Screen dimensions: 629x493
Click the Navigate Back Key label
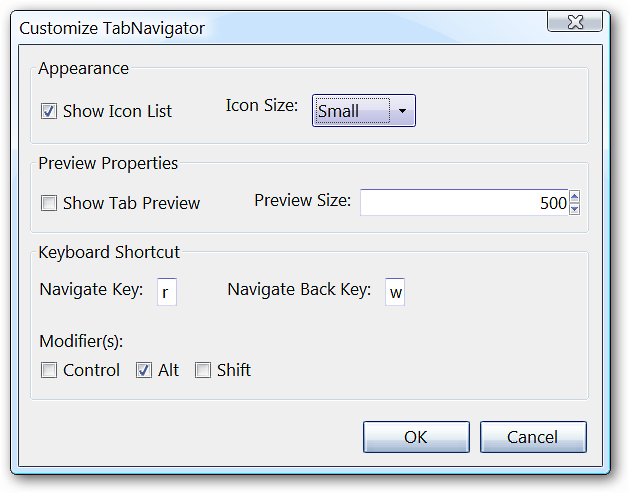click(x=299, y=290)
